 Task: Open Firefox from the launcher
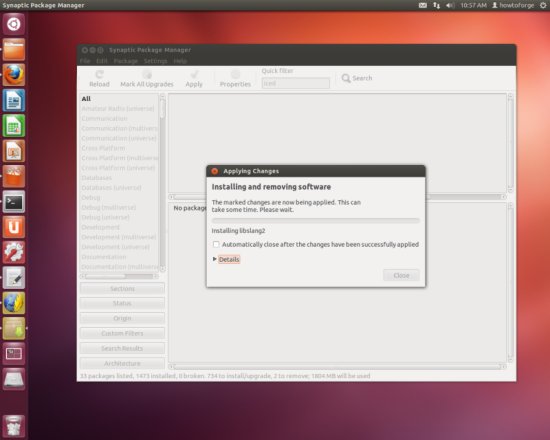(14, 75)
